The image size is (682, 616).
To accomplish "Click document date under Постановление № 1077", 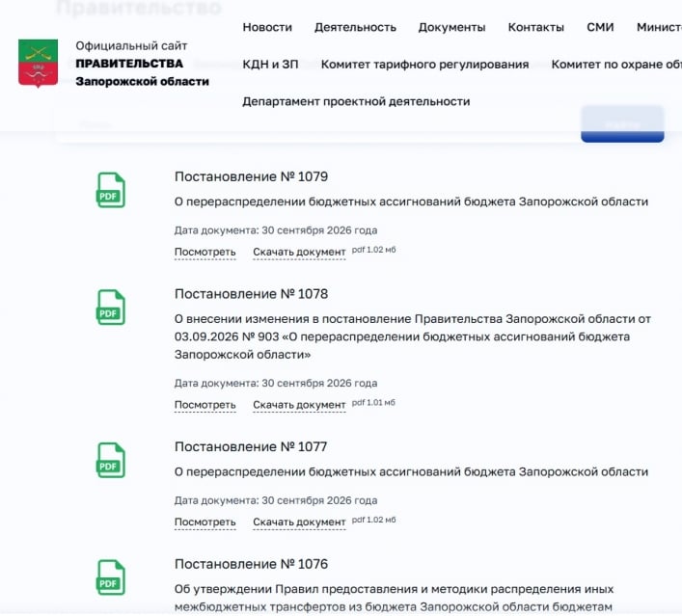I will point(276,500).
